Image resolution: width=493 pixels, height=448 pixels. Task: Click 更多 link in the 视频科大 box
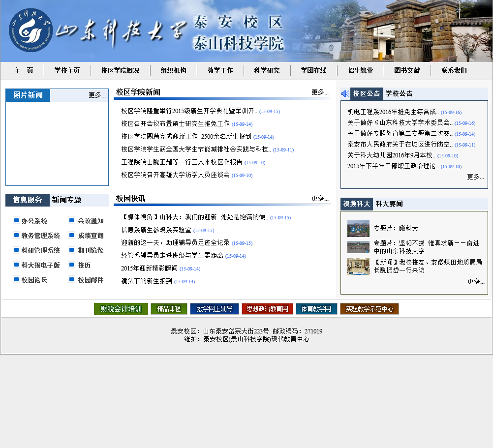click(x=476, y=281)
